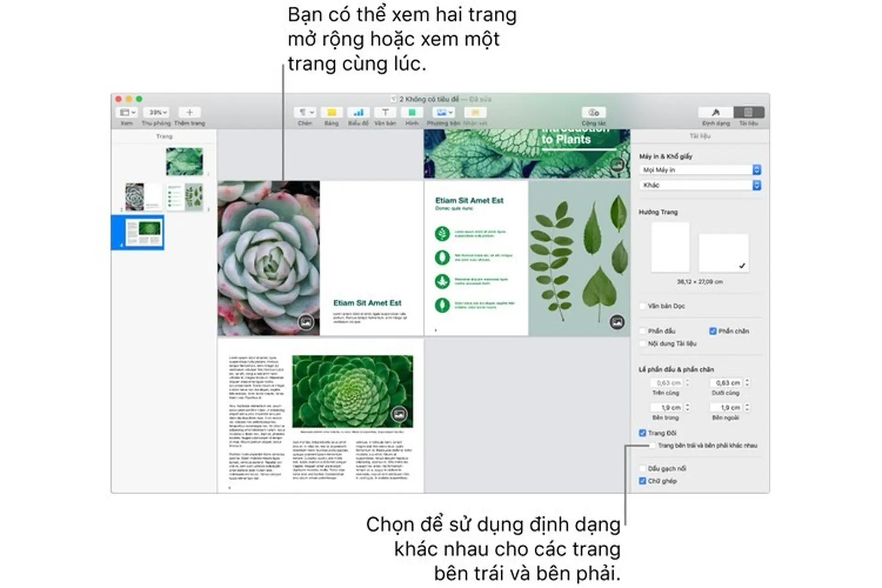Viewport: 882px width, 588px height.
Task: Enable the Văn bản Dọc checkbox
Action: 643,306
